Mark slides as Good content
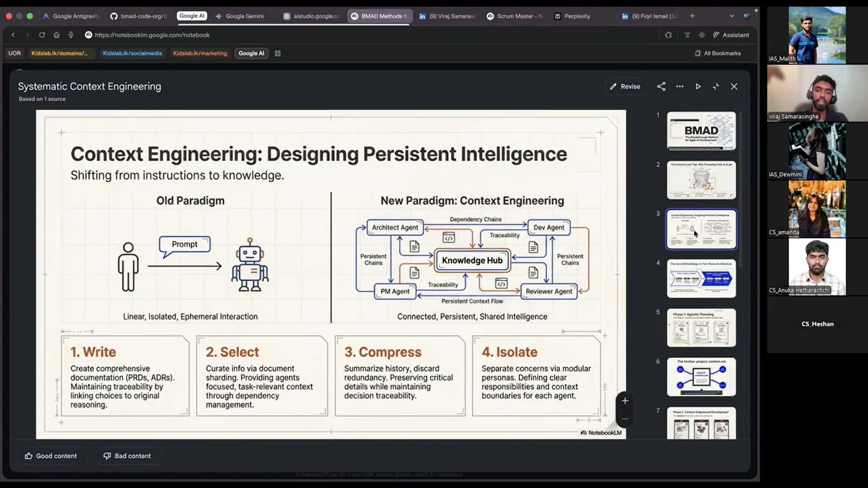 50,456
